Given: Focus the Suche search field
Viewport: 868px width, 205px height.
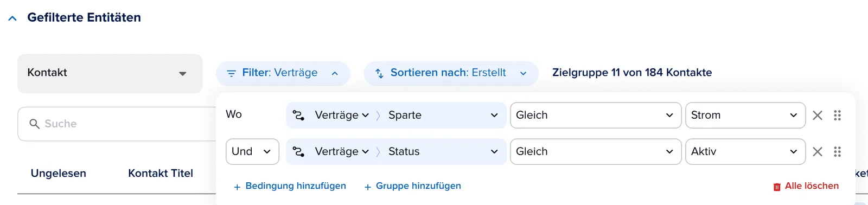Looking at the screenshot, I should coord(117,124).
